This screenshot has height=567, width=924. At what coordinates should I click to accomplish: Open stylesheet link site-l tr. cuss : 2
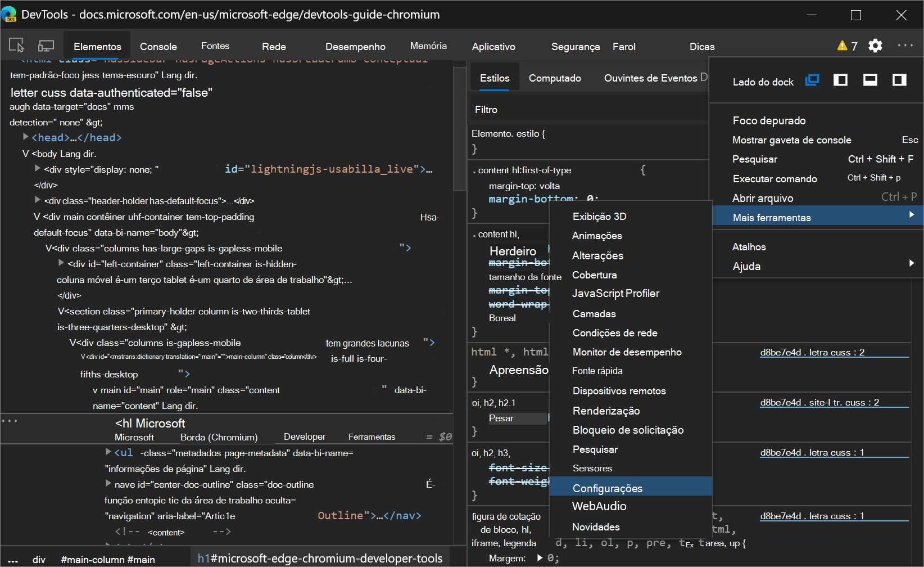click(x=819, y=402)
